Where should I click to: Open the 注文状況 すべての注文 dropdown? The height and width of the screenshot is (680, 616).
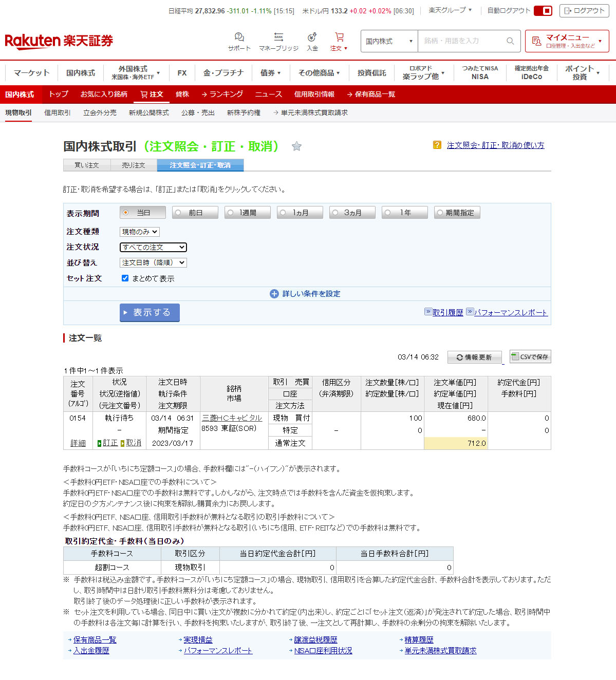(x=153, y=248)
